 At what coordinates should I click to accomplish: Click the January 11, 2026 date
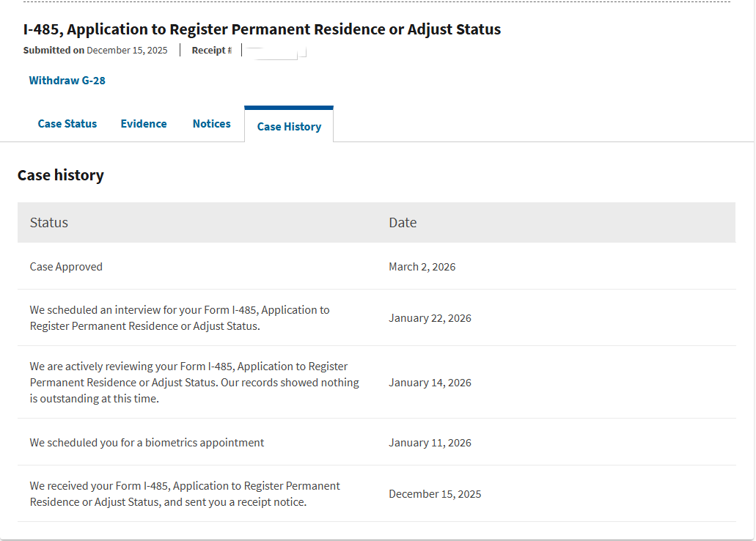(x=430, y=443)
